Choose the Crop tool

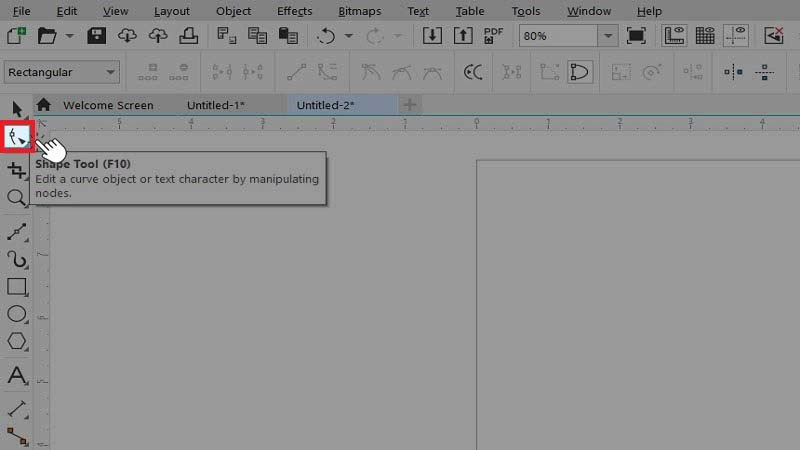17,170
